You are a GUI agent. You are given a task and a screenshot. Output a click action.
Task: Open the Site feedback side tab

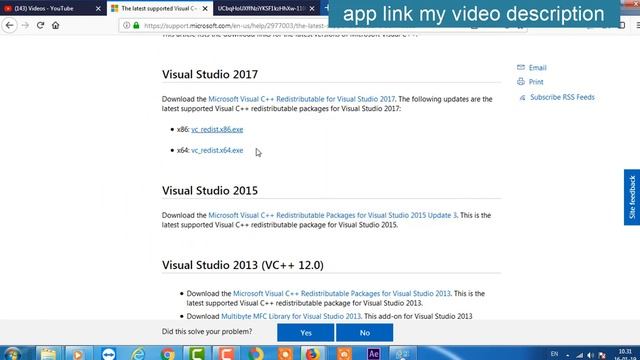click(632, 197)
